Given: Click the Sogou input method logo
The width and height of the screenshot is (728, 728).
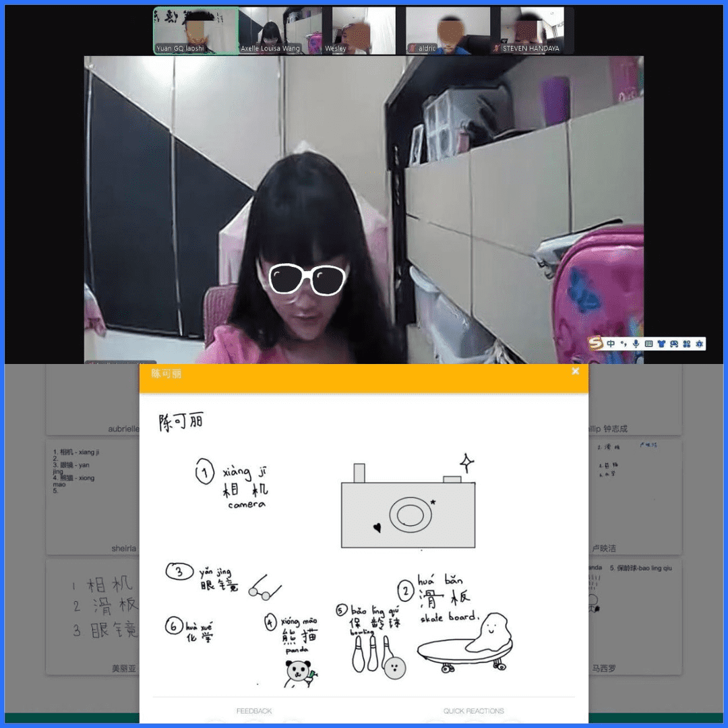Looking at the screenshot, I should coord(595,343).
